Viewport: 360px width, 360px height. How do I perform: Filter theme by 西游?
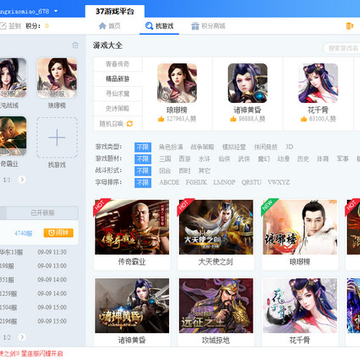(184, 159)
